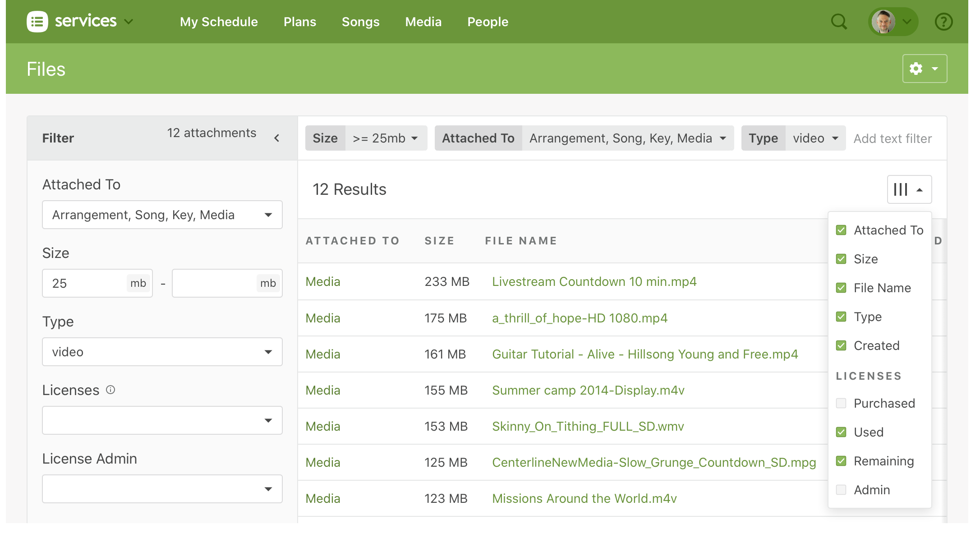980x538 pixels.
Task: Enable the Purchased column checkbox
Action: coord(841,403)
